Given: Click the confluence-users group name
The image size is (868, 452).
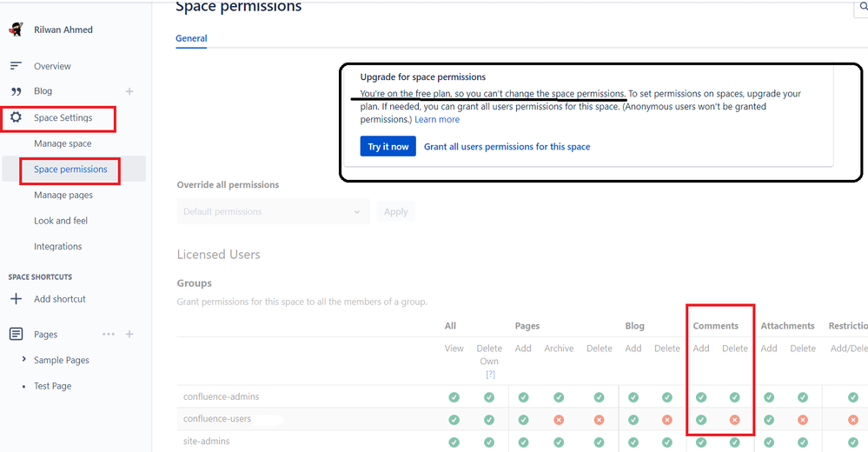Looking at the screenshot, I should pyautogui.click(x=217, y=419).
